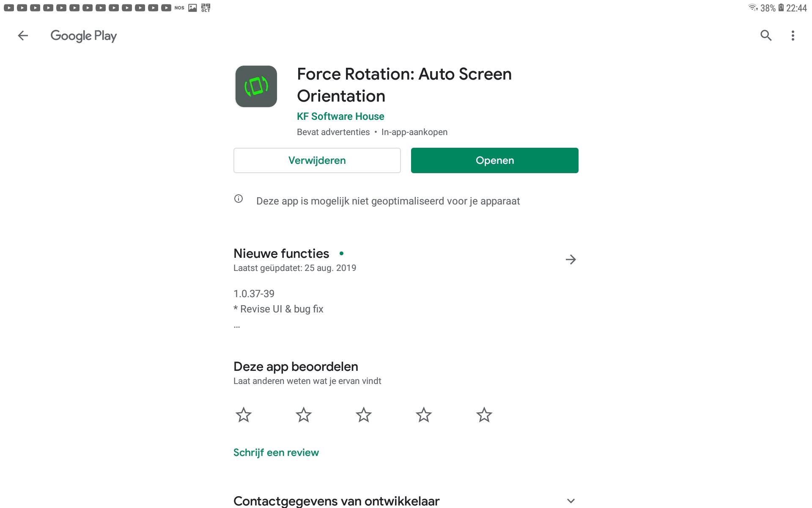Image resolution: width=812 pixels, height=508 pixels.
Task: Tap the QR code notification icon
Action: (x=206, y=8)
